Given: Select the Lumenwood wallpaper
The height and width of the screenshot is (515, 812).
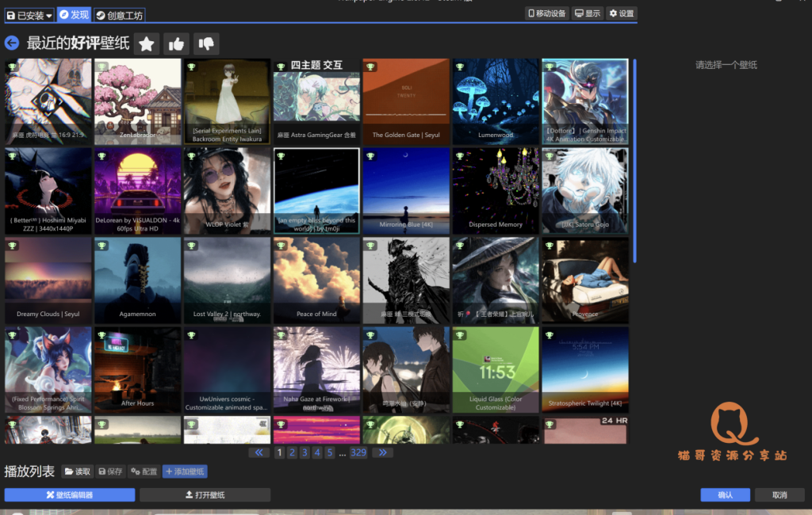Looking at the screenshot, I should point(496,101).
